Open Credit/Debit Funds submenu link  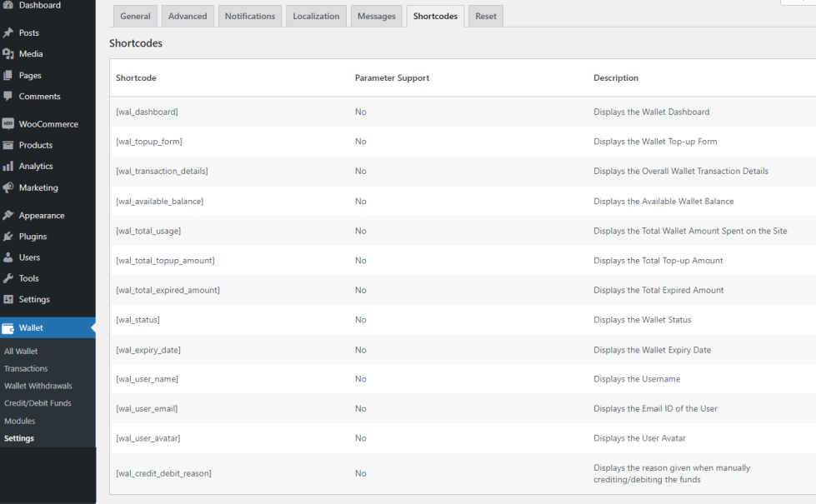pyautogui.click(x=38, y=403)
